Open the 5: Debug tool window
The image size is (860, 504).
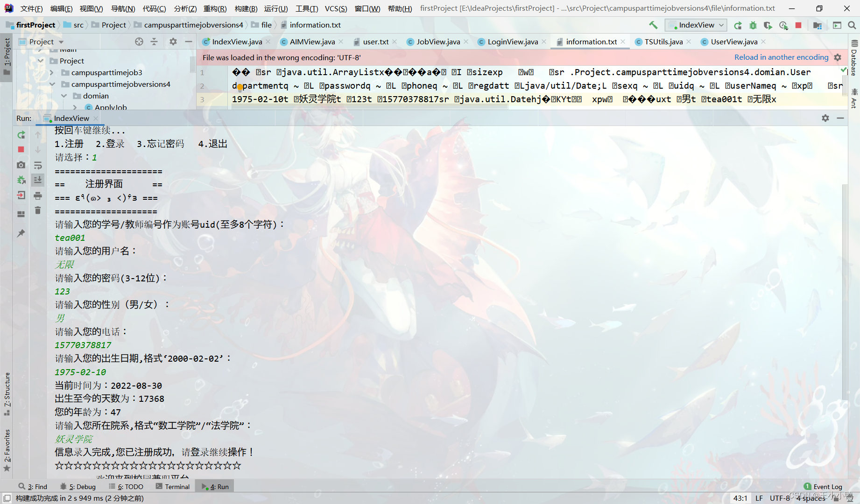(78, 486)
